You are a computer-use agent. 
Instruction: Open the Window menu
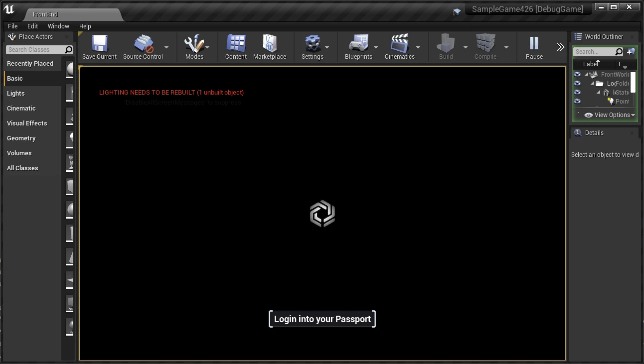[x=58, y=26]
